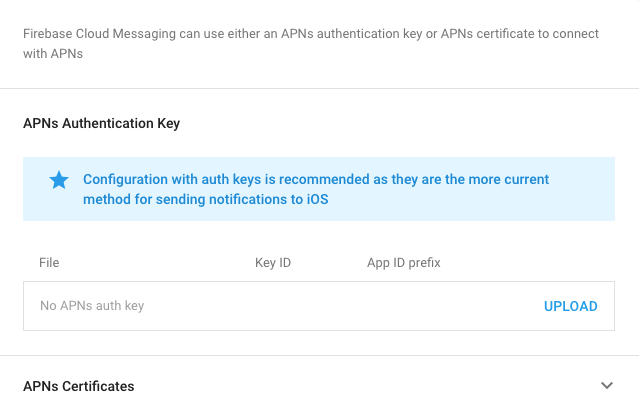Expand the APNs Certificates section chevron
Image resolution: width=639 pixels, height=416 pixels.
click(606, 385)
